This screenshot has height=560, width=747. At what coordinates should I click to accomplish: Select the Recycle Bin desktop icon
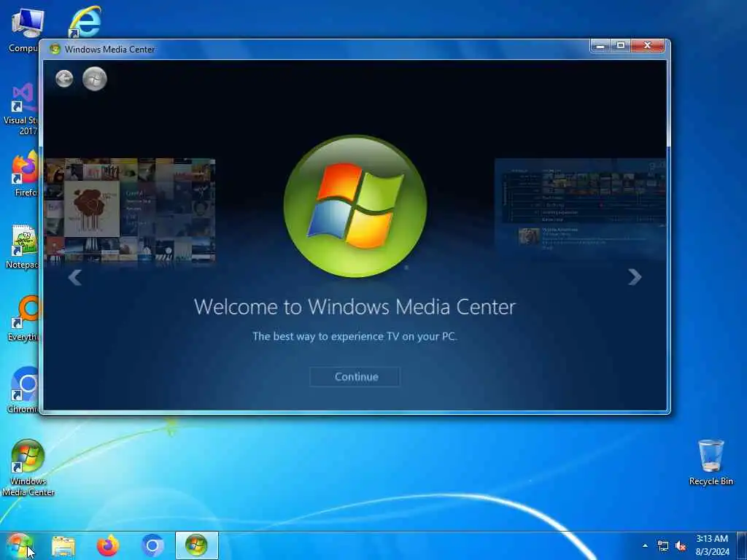[x=711, y=462]
